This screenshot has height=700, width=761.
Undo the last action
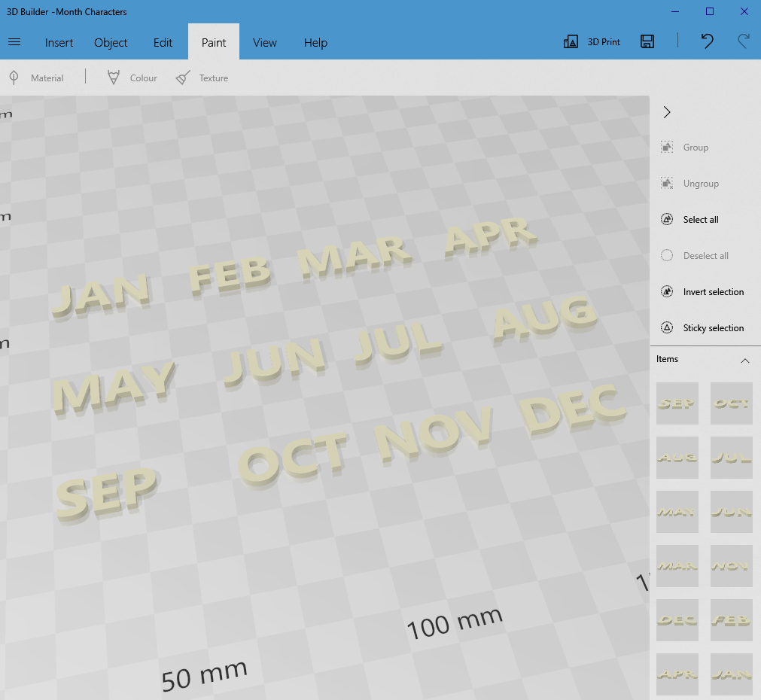click(706, 41)
